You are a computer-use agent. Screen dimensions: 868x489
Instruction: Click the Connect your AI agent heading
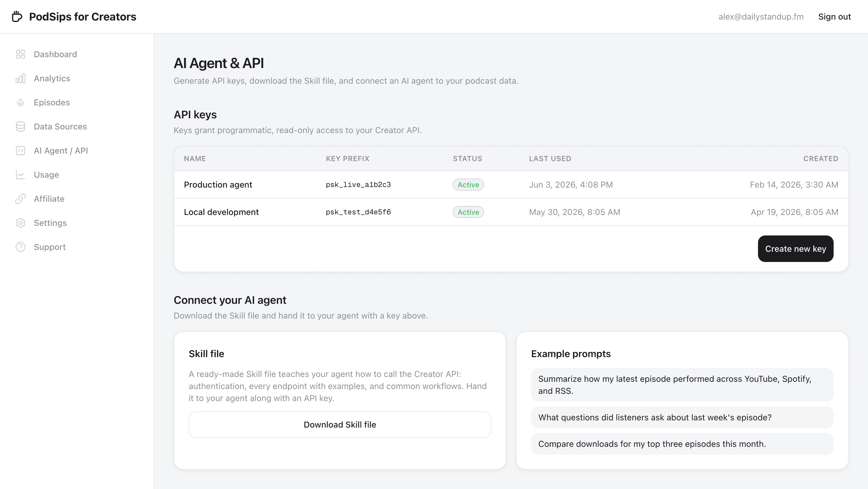[230, 300]
